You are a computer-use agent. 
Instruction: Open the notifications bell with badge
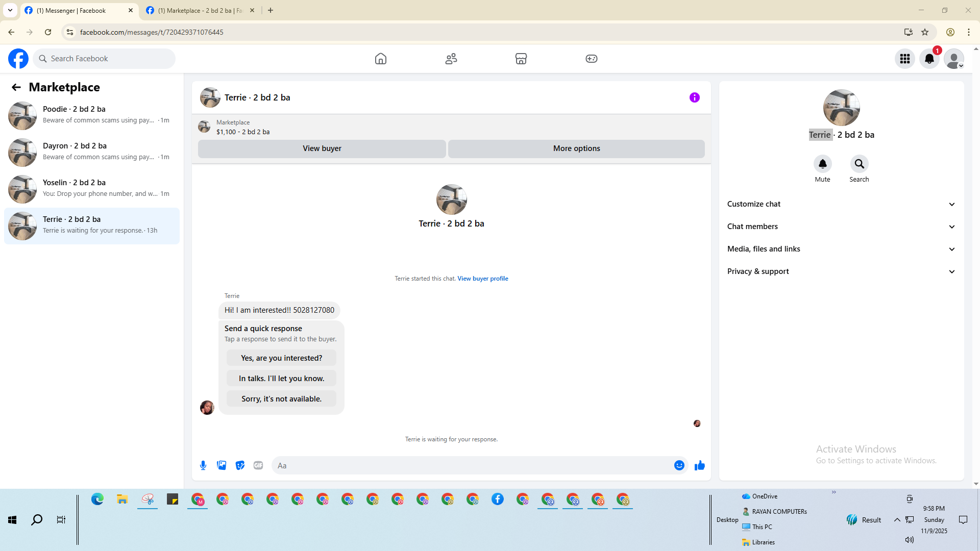tap(929, 59)
